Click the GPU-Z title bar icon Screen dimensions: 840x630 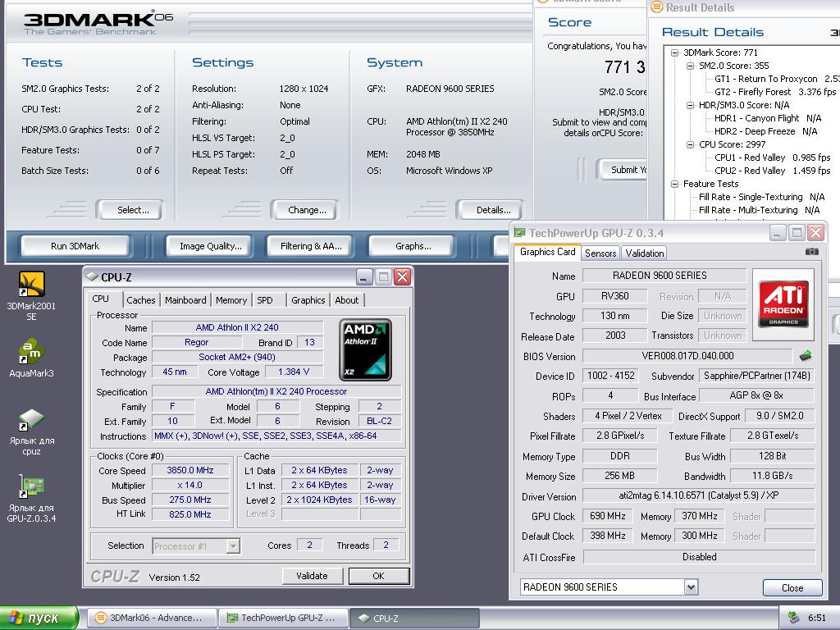[519, 232]
